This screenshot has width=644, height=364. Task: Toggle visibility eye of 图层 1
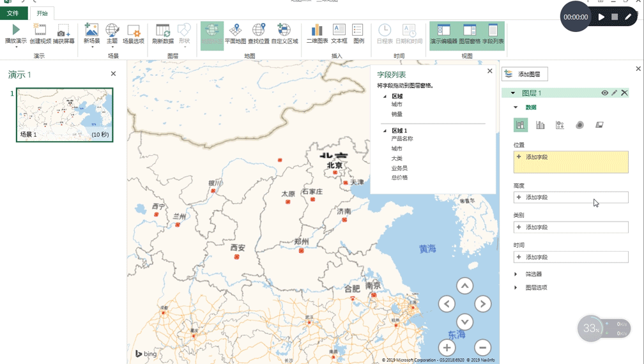pos(604,93)
